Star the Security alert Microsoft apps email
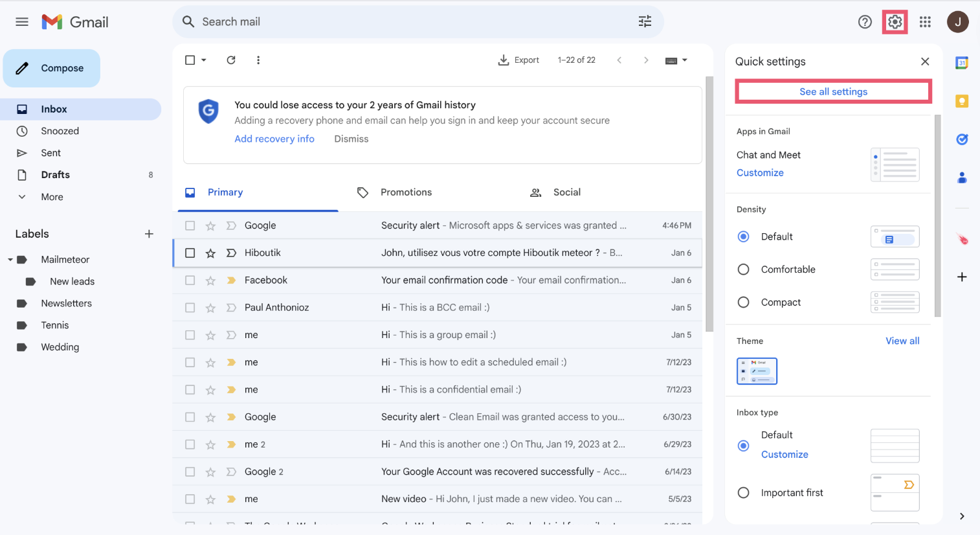This screenshot has height=535, width=980. point(210,226)
